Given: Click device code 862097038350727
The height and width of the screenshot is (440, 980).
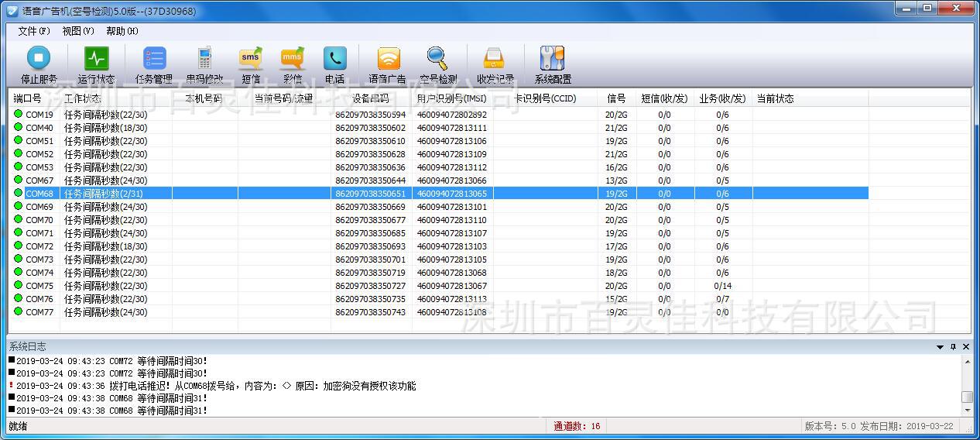Looking at the screenshot, I should click(370, 286).
